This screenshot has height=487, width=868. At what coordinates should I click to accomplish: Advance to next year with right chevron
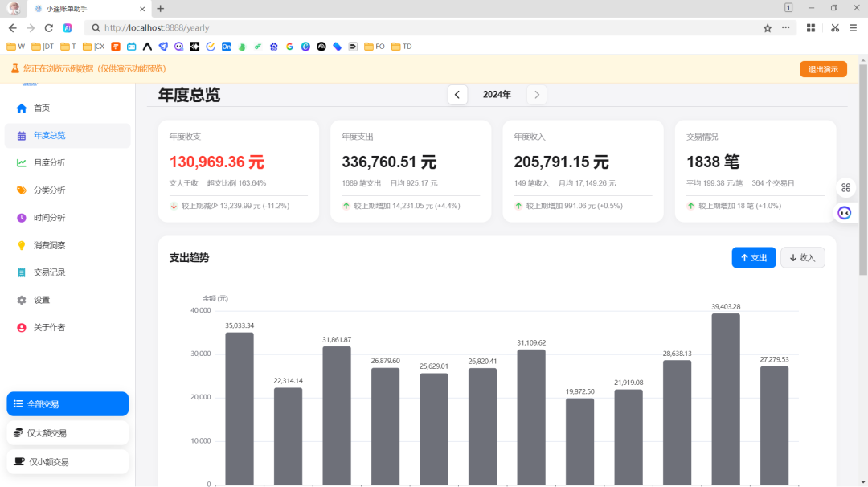point(537,95)
